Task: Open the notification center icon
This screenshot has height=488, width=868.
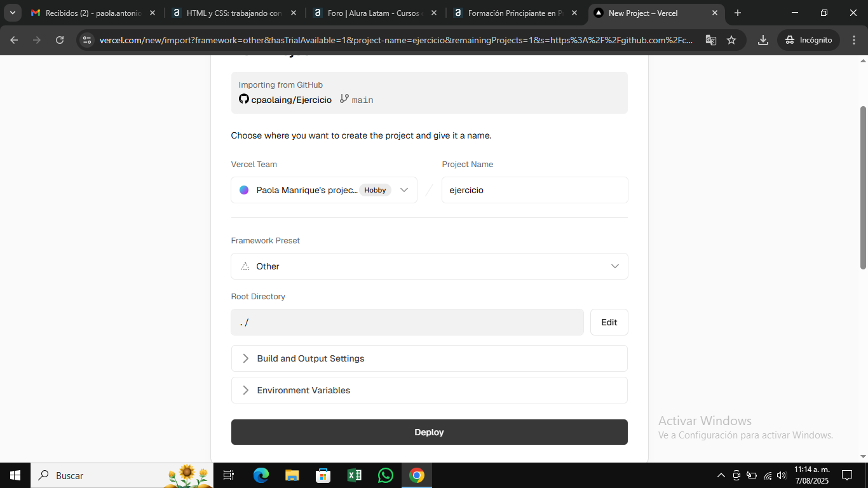Action: tap(847, 475)
